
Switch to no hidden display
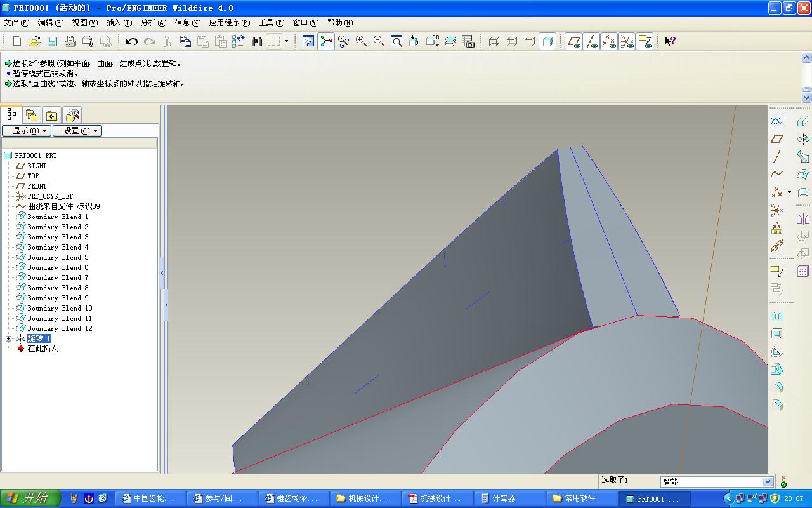(530, 41)
